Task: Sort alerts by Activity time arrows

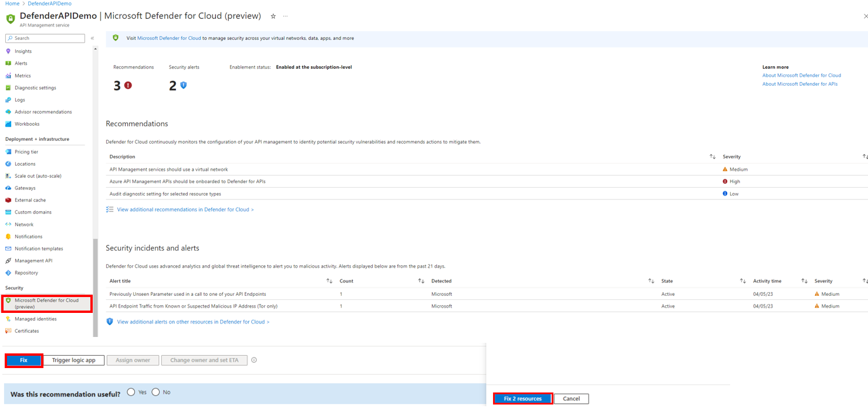Action: point(804,281)
